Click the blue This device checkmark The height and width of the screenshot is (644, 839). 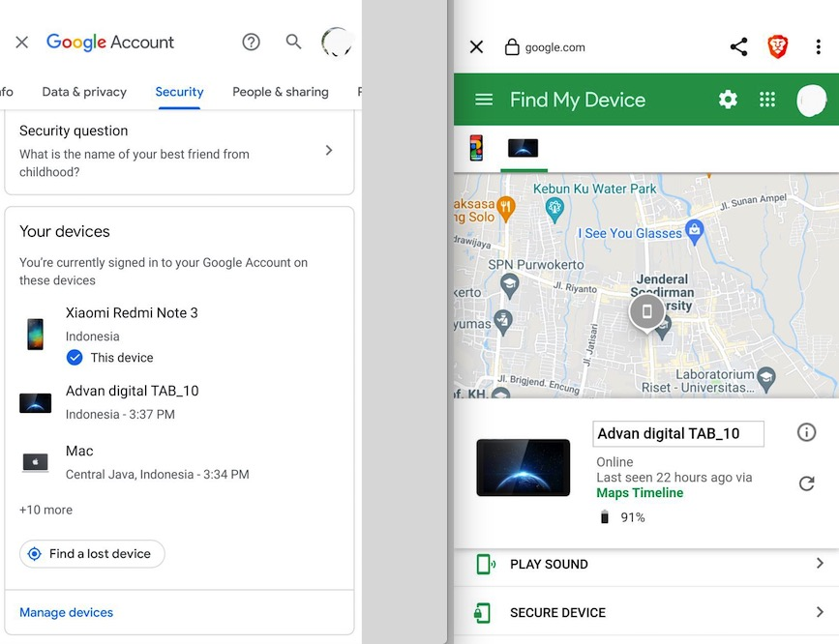coord(75,358)
